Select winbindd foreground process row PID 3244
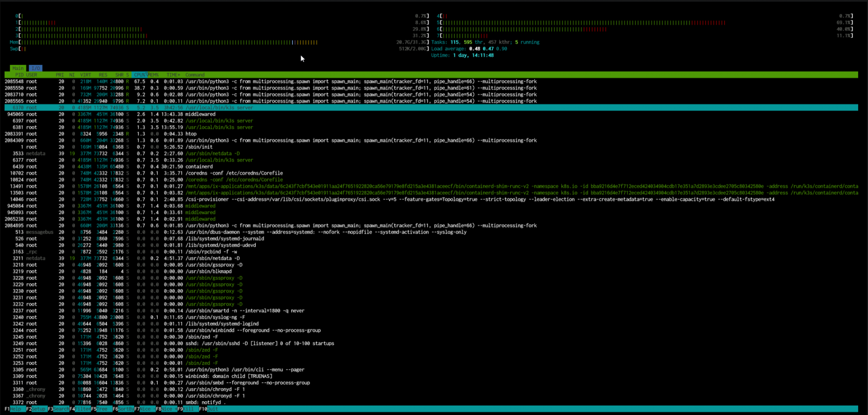This screenshot has height=415, width=868. click(431, 331)
